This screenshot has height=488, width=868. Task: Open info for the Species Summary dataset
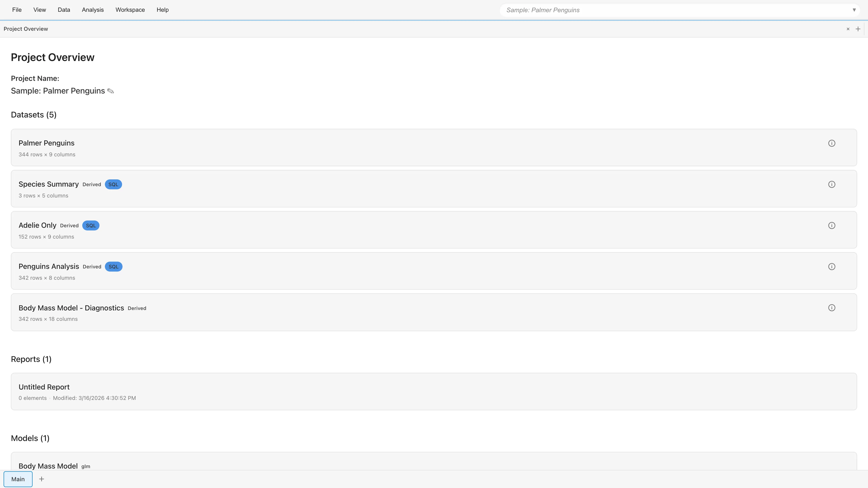click(832, 184)
